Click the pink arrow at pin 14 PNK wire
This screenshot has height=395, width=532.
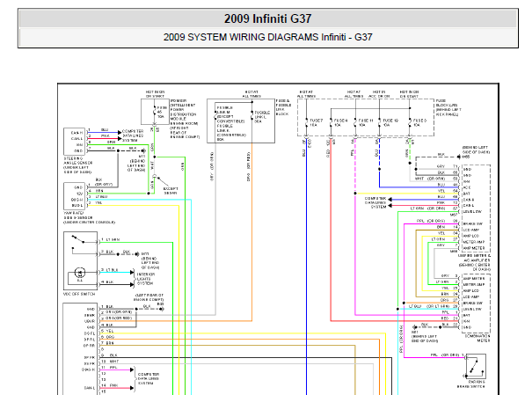[x=132, y=388]
